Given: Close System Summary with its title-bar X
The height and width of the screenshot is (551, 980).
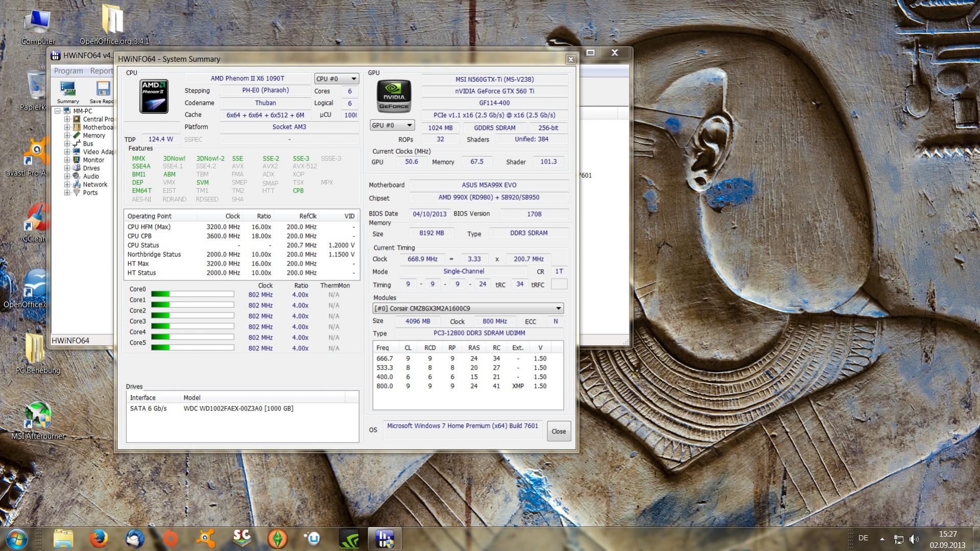Looking at the screenshot, I should (570, 59).
